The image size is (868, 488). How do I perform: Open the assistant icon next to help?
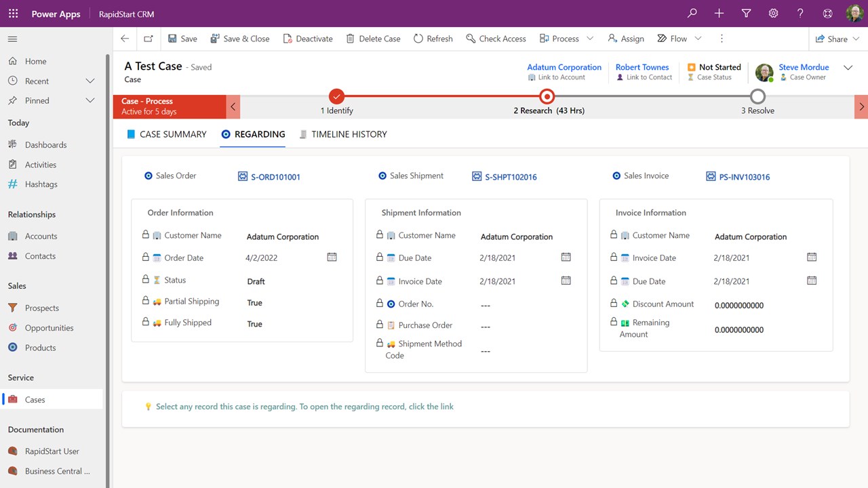pyautogui.click(x=827, y=14)
